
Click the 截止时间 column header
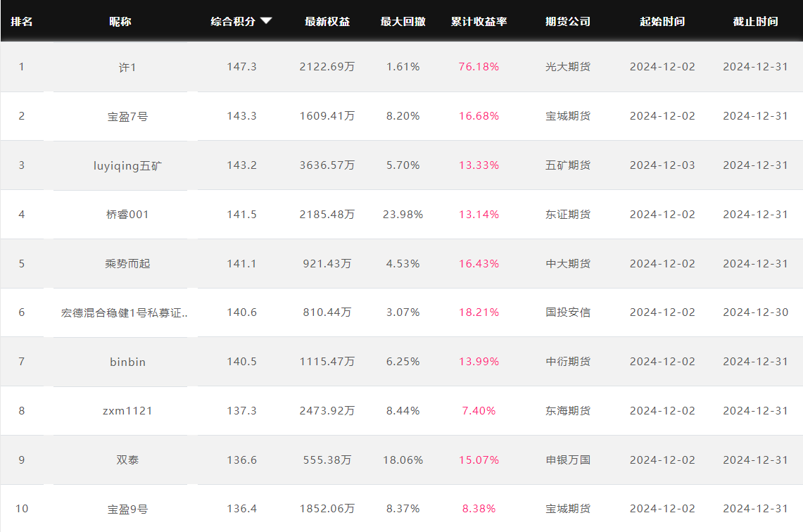(755, 22)
